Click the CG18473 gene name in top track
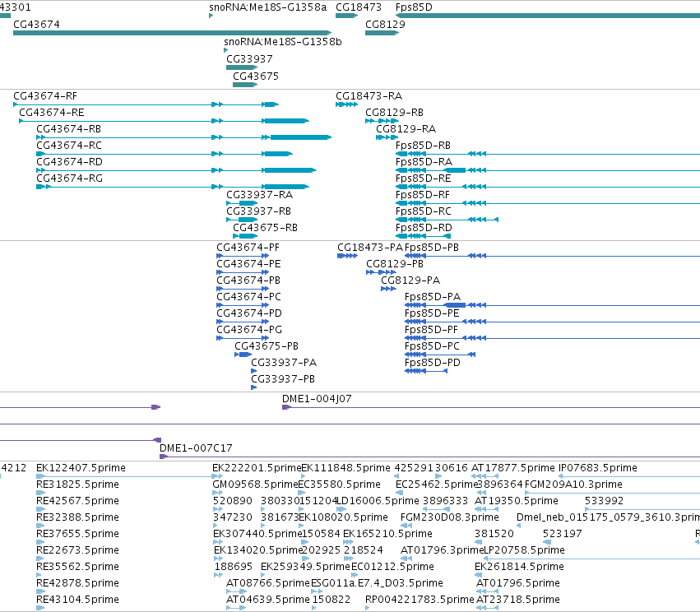This screenshot has width=700, height=612. click(x=359, y=7)
